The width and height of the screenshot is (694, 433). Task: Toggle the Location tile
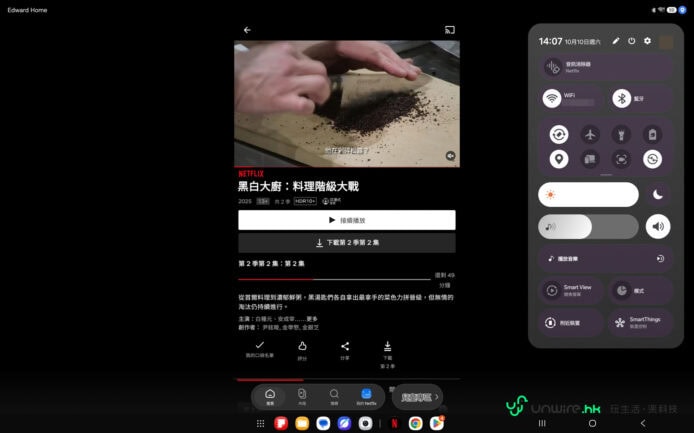coord(559,159)
